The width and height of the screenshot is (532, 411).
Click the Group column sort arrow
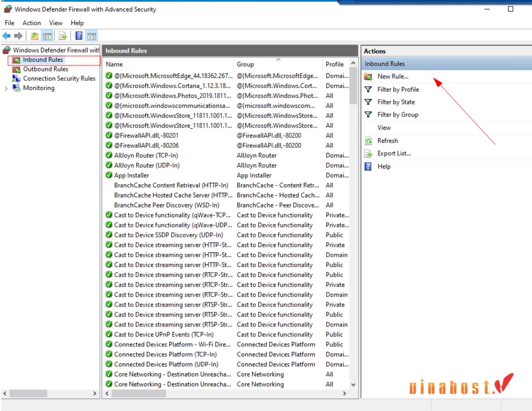(278, 60)
